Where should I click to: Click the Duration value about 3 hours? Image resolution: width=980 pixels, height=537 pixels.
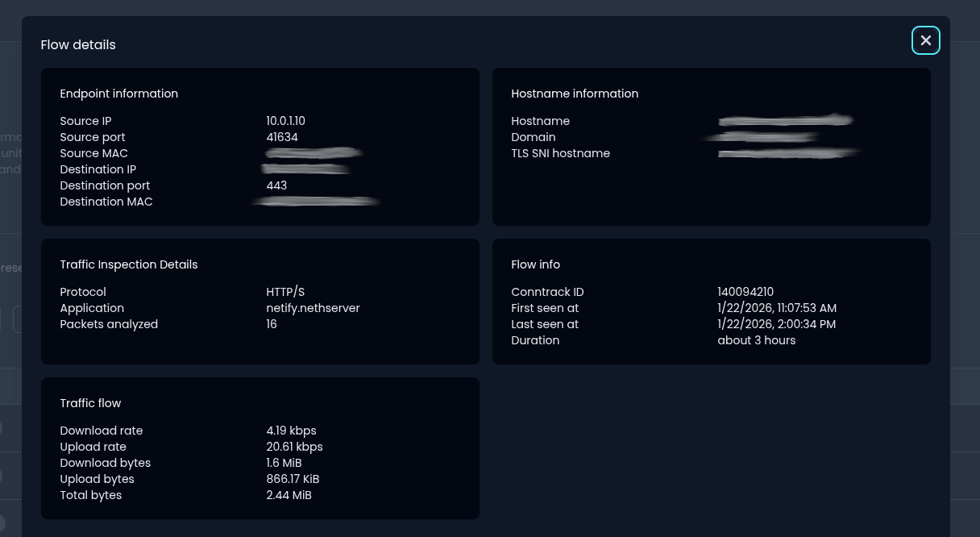click(756, 340)
